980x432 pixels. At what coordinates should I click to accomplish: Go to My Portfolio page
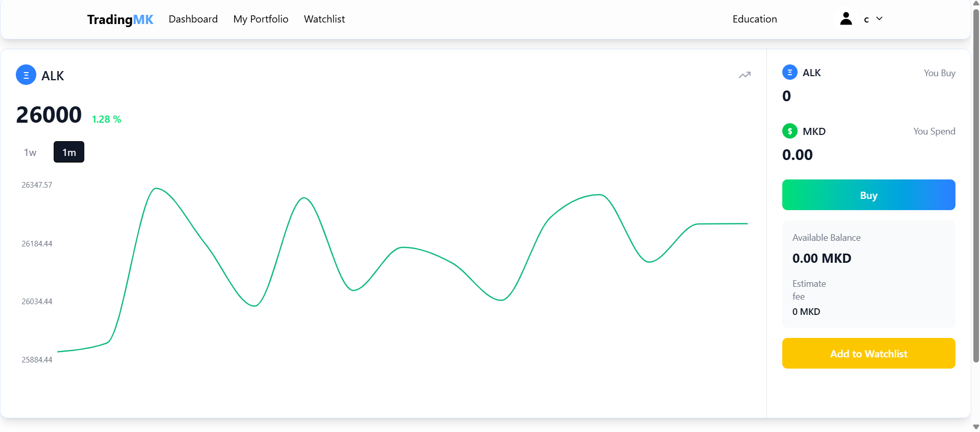[x=261, y=19]
